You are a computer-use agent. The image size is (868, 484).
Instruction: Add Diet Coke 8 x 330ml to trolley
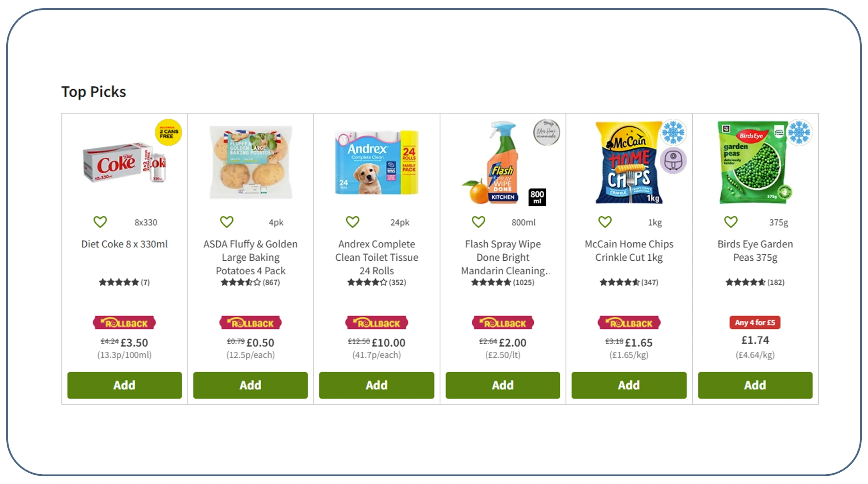[124, 385]
